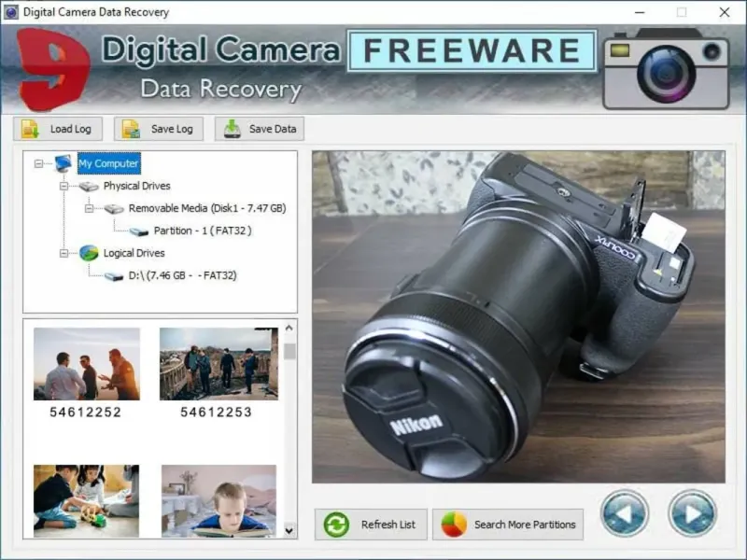Click the Load Log button
Screen dimensions: 747x560
click(x=58, y=129)
